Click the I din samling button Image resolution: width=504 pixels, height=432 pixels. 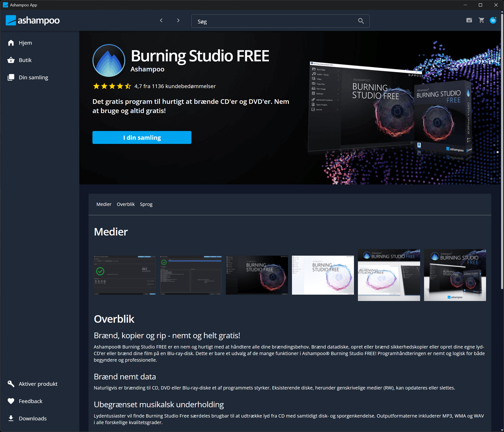pyautogui.click(x=142, y=137)
